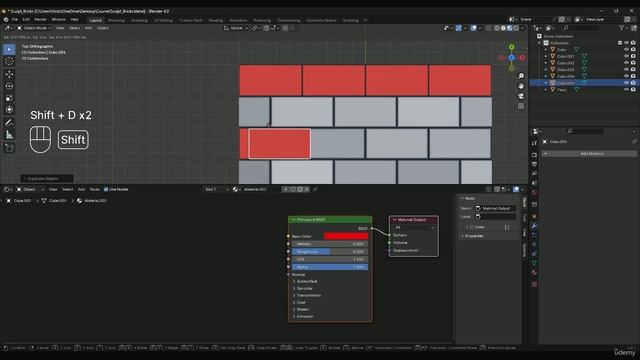Select the Measure tool
Screen dimensions: 640x360
[9, 135]
